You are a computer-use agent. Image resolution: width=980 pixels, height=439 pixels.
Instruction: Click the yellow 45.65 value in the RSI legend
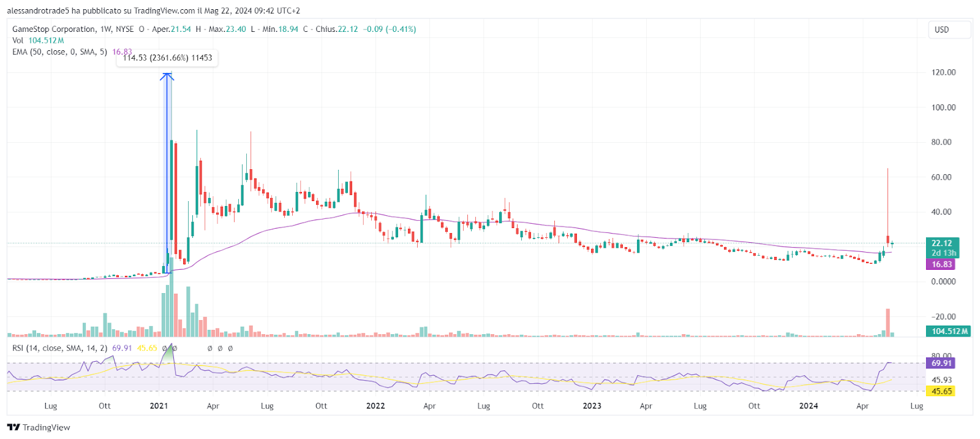pyautogui.click(x=147, y=348)
